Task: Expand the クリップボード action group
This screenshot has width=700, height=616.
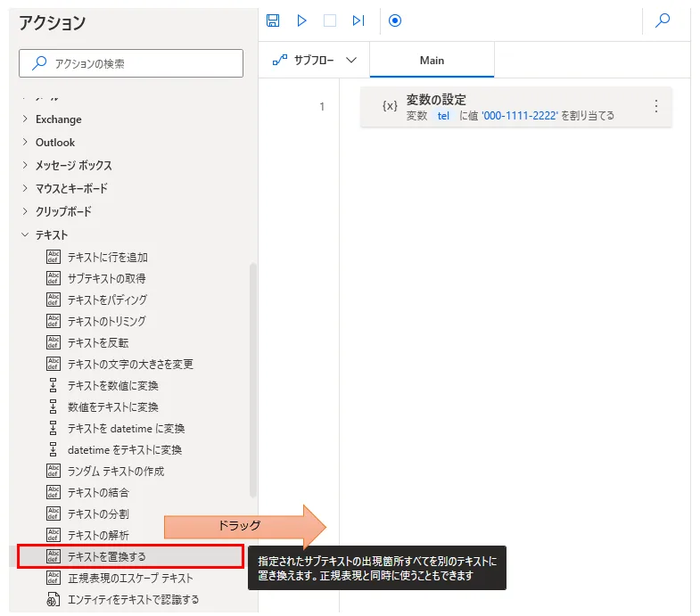Action: point(63,212)
